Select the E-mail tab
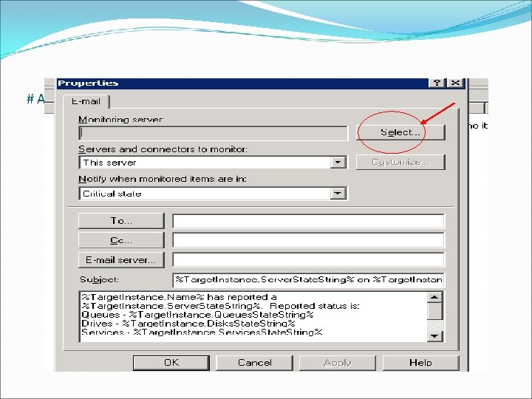This screenshot has height=399, width=532. coord(86,101)
